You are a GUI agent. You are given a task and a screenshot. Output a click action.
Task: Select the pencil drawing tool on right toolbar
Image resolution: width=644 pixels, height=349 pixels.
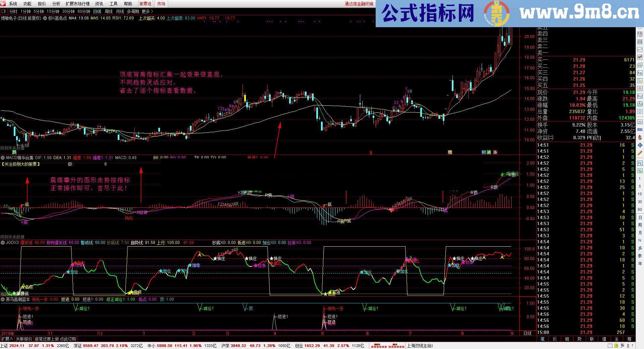click(x=640, y=152)
